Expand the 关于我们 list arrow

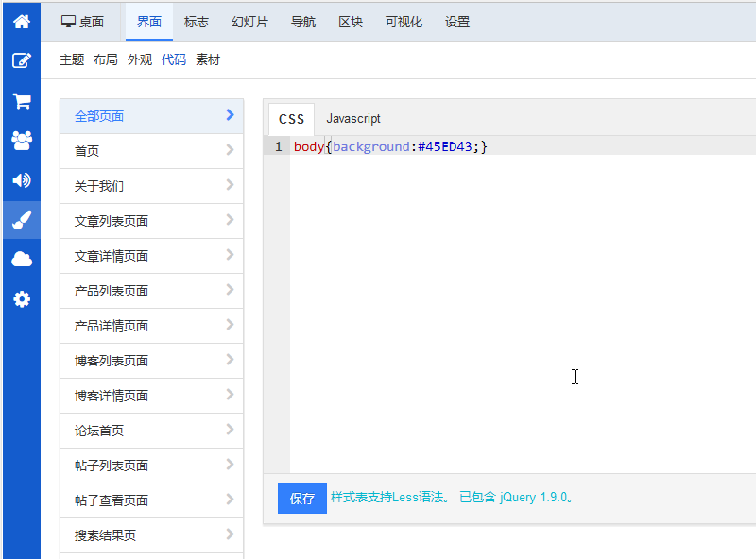(x=230, y=185)
